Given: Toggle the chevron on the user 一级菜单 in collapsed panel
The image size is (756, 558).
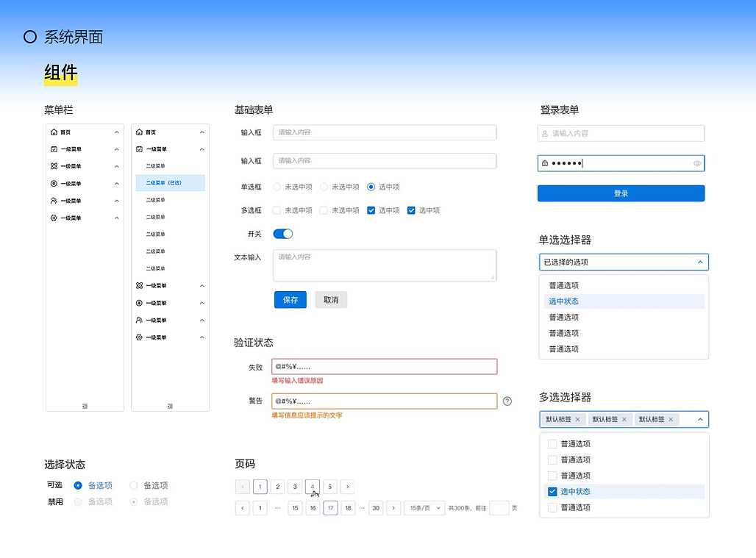Looking at the screenshot, I should [x=117, y=201].
